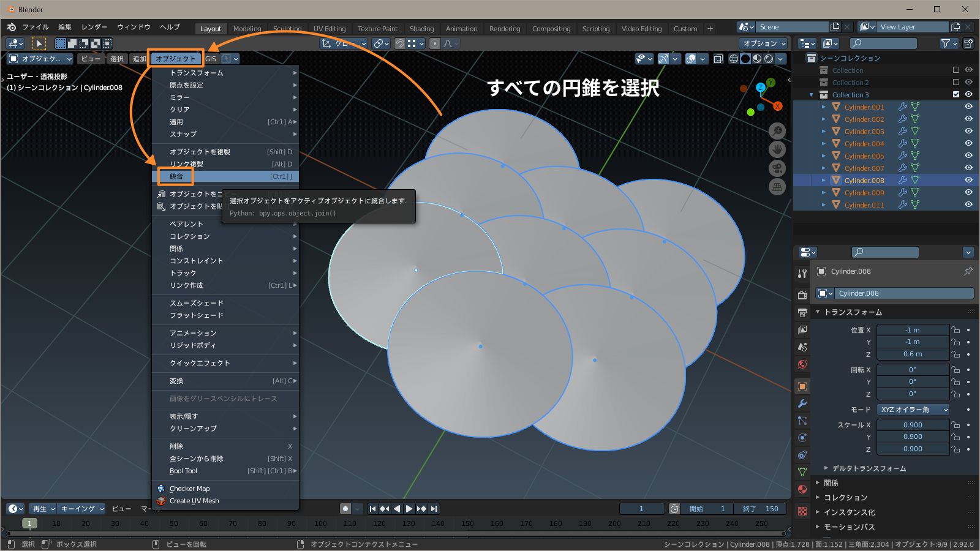Screen dimensions: 980x551
Task: Expand Cylinder.008 in the outliner
Action: tap(824, 180)
